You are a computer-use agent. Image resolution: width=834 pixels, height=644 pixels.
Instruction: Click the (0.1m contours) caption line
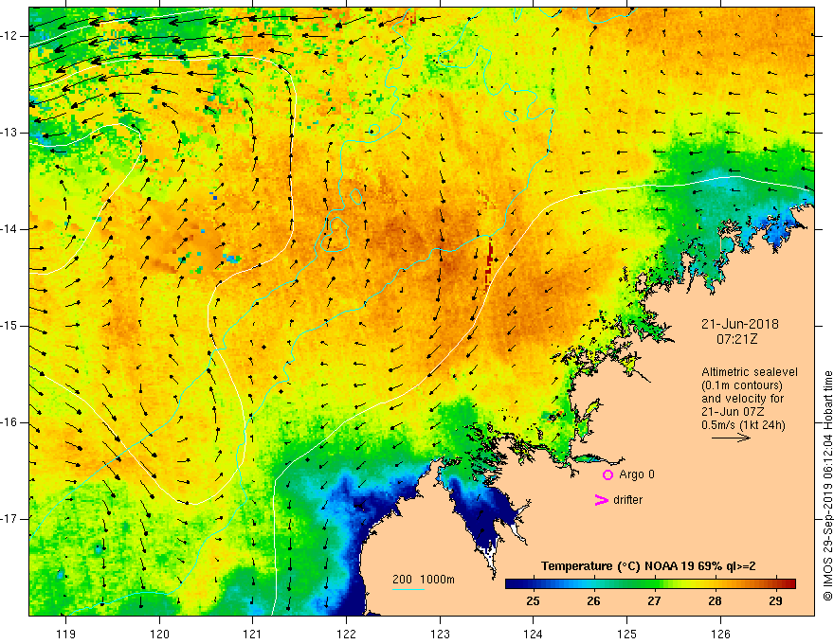point(742,385)
